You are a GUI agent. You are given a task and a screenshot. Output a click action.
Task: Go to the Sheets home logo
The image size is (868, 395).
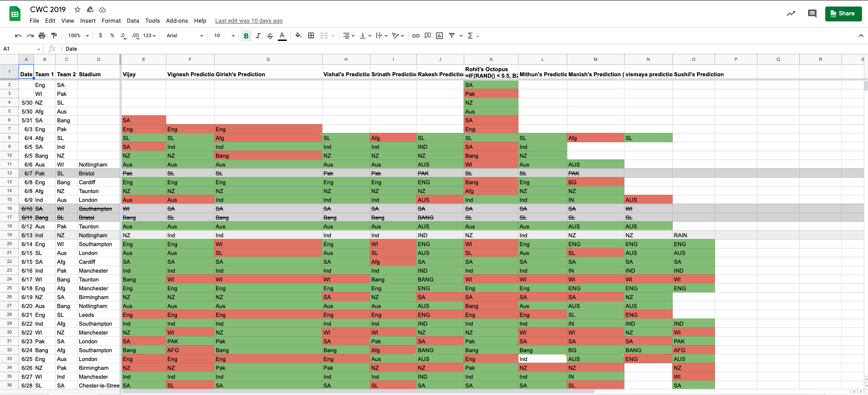click(x=15, y=14)
